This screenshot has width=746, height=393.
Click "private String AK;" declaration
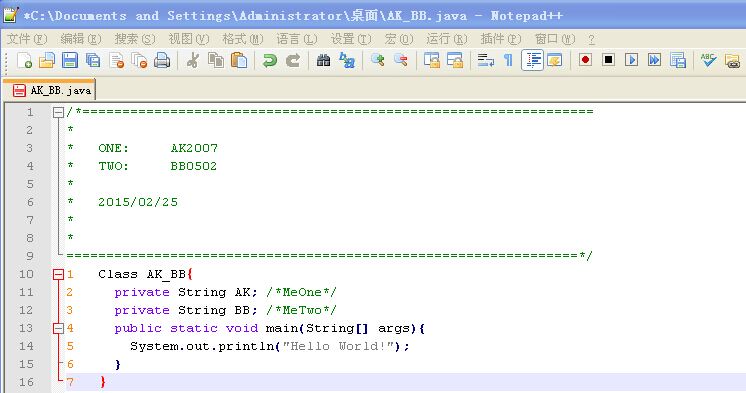point(186,292)
